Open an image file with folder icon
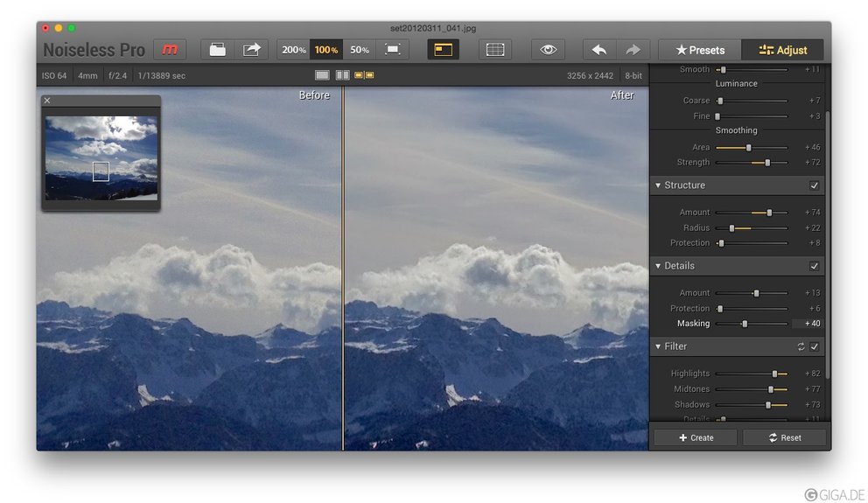The width and height of the screenshot is (868, 503). coord(217,50)
